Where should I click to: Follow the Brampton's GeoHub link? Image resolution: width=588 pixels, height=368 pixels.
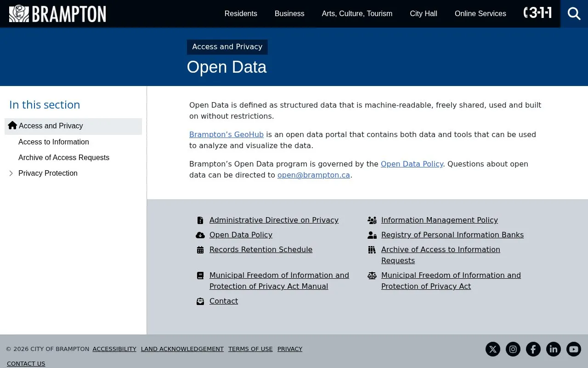(x=226, y=135)
